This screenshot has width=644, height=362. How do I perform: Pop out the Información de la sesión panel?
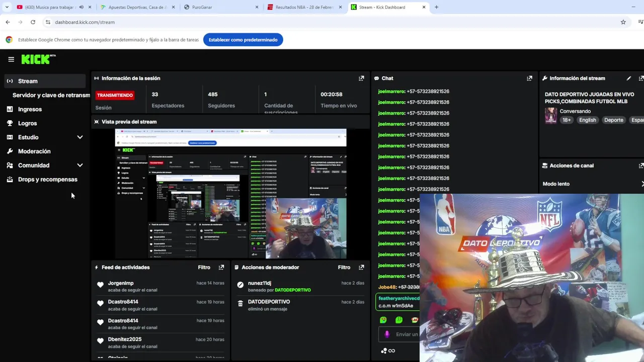pyautogui.click(x=361, y=78)
